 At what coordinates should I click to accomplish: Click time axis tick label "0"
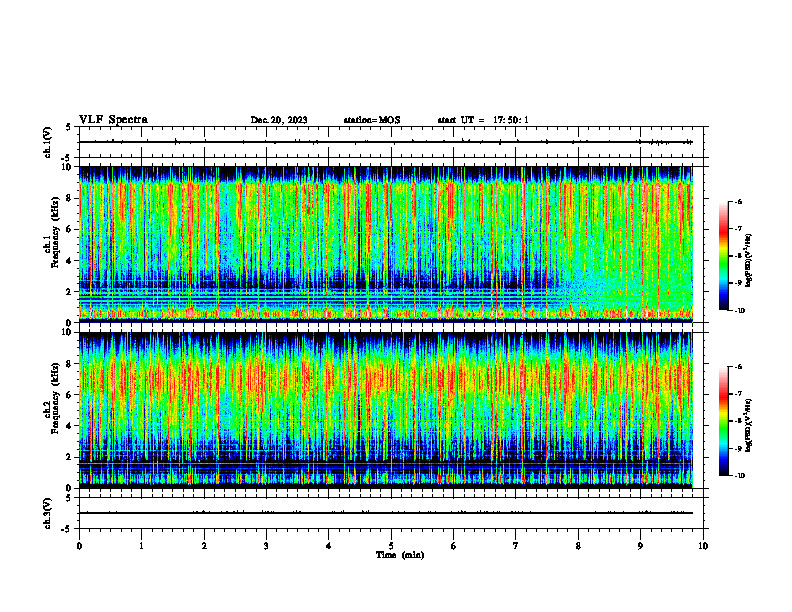pos(79,546)
